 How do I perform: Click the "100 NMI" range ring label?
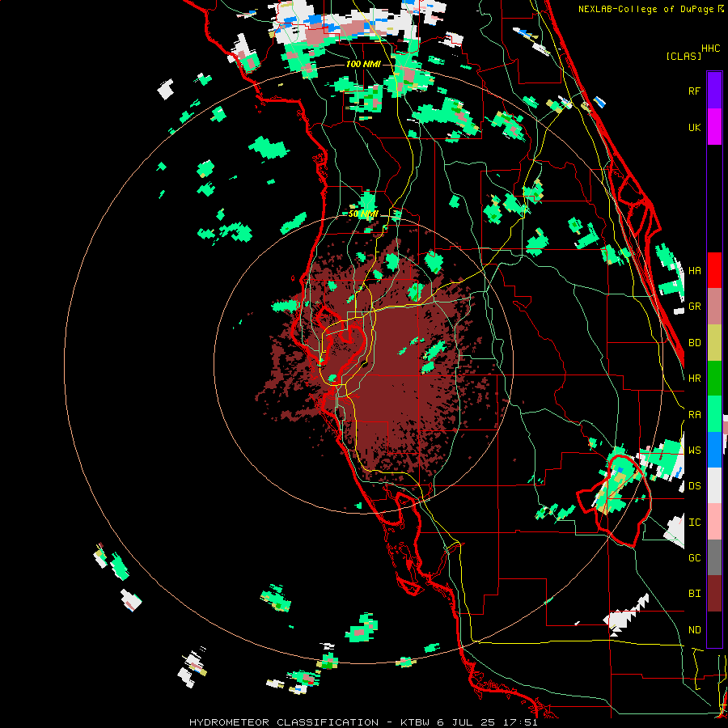point(363,64)
